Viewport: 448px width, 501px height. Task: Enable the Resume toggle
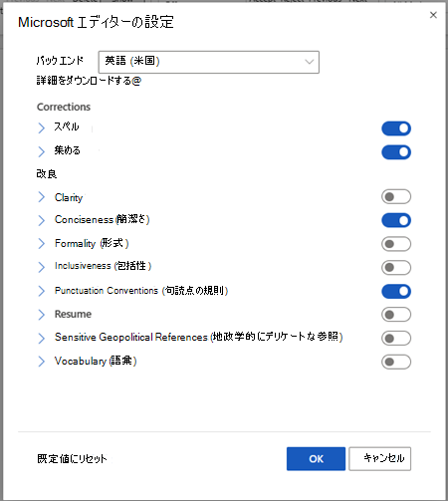(396, 315)
